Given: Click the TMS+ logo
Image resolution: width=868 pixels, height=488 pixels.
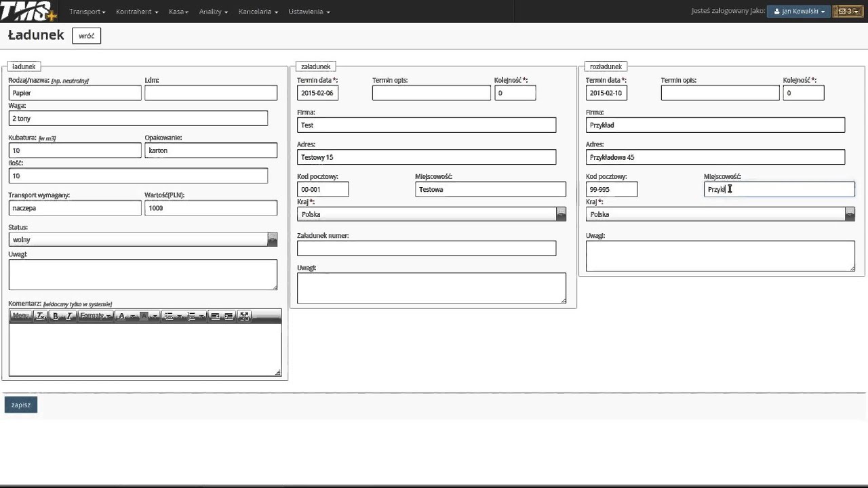Looking at the screenshot, I should 28,12.
